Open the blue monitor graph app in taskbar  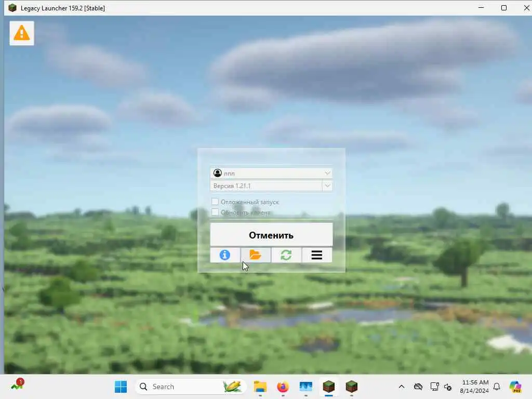pos(305,387)
